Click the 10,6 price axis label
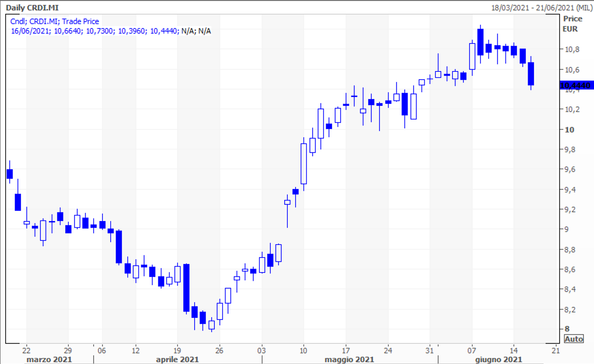 [x=572, y=70]
